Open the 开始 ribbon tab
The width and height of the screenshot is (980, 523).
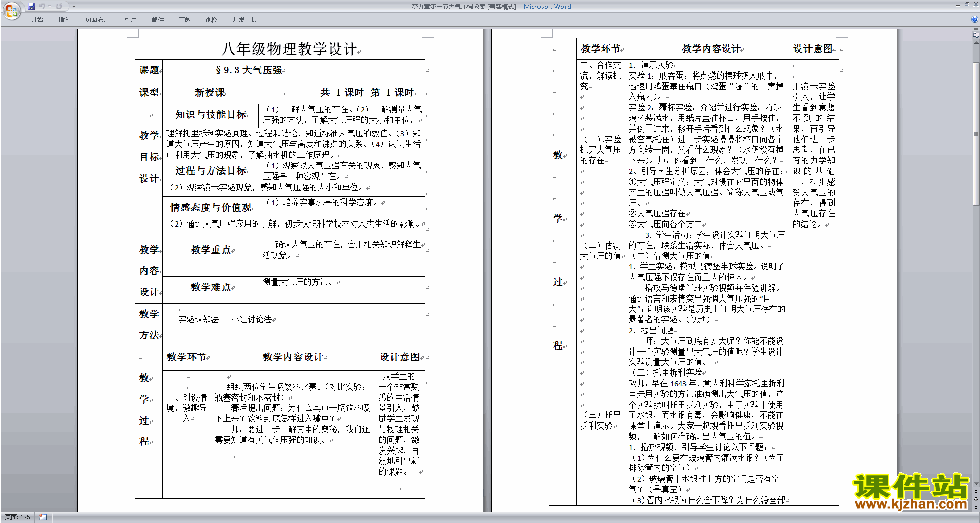click(x=37, y=20)
